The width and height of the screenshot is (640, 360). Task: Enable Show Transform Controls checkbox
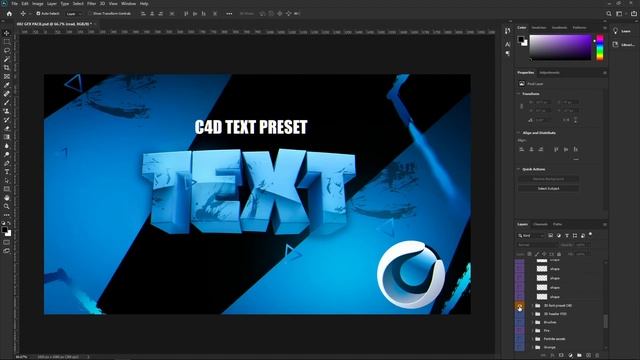(90, 13)
